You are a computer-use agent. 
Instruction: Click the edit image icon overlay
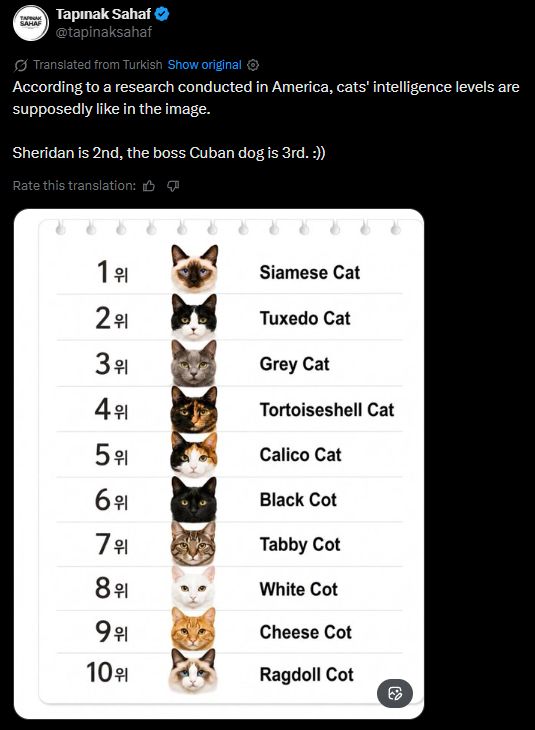pyautogui.click(x=395, y=694)
